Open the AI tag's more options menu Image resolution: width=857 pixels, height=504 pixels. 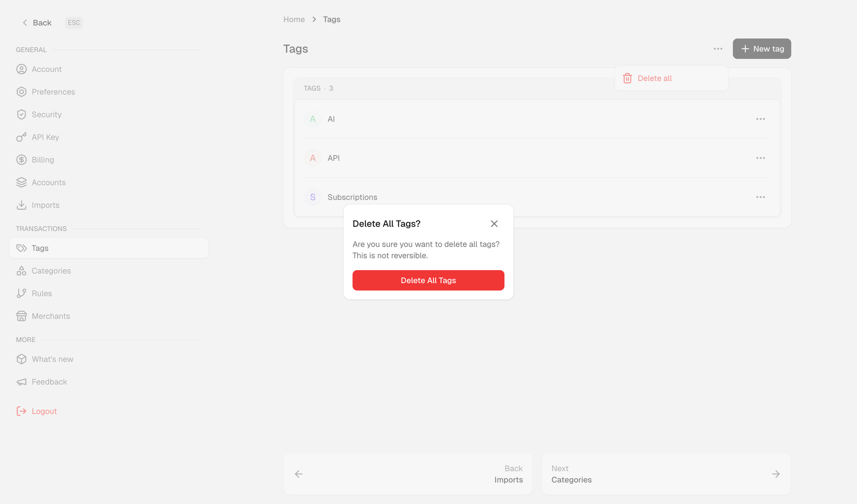760,119
